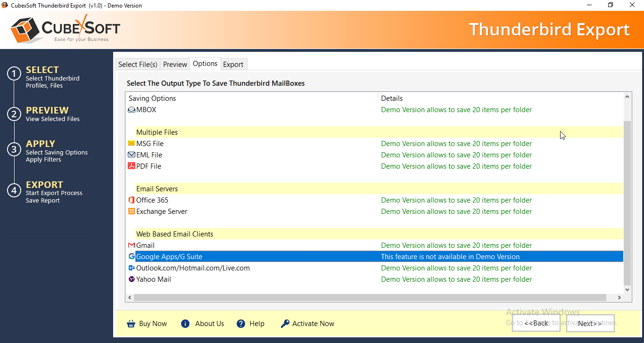Image resolution: width=644 pixels, height=343 pixels.
Task: Click the PREVIEW step heading in sidebar
Action: (x=47, y=110)
